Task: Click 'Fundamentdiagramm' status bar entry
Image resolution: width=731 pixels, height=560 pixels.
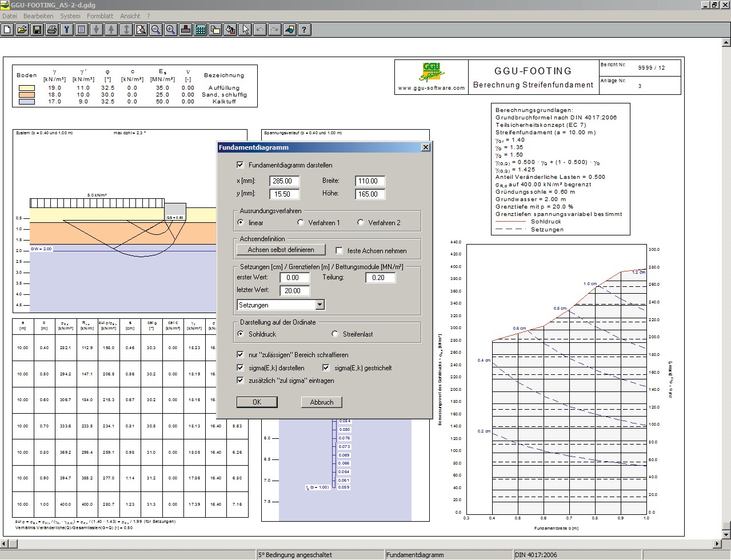Action: pos(415,555)
